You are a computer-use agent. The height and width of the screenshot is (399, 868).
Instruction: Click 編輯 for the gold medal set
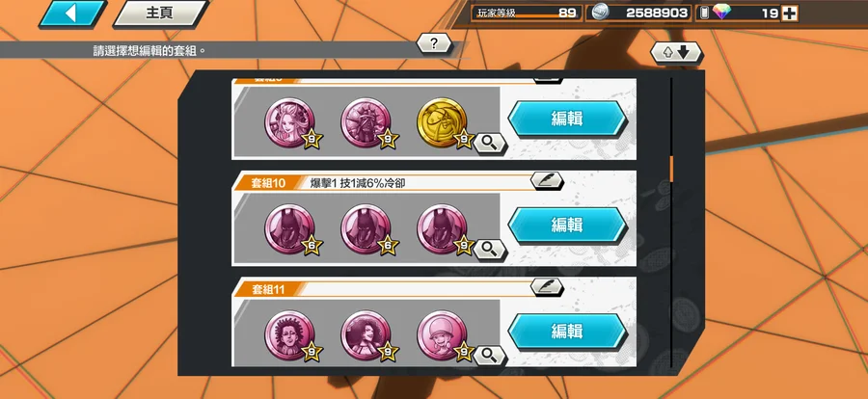pos(567,119)
